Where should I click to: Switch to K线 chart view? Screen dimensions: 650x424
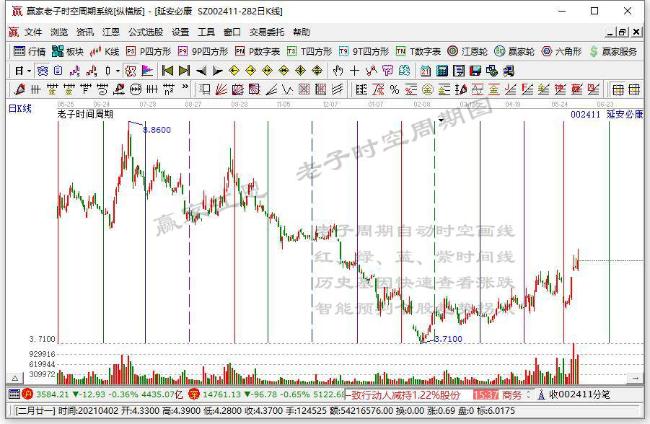[x=104, y=51]
